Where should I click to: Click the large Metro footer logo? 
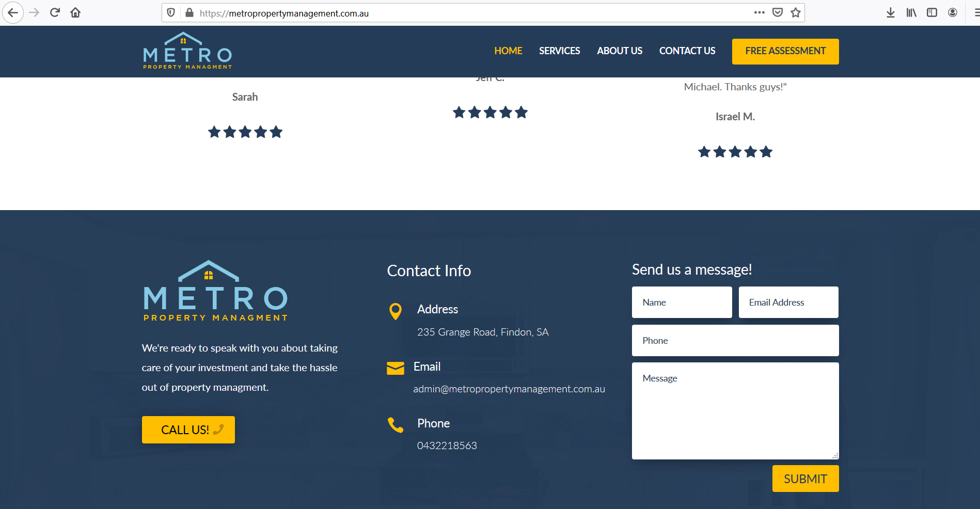(215, 291)
